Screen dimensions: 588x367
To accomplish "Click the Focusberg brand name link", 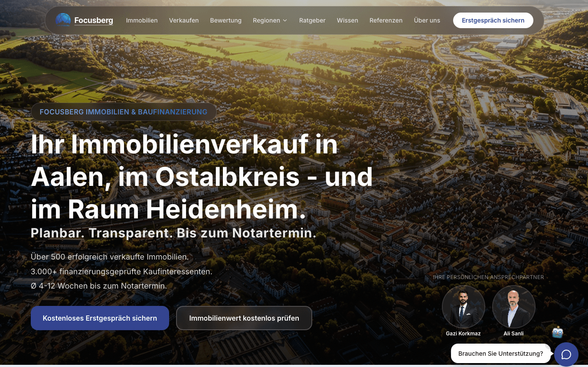I will (94, 20).
